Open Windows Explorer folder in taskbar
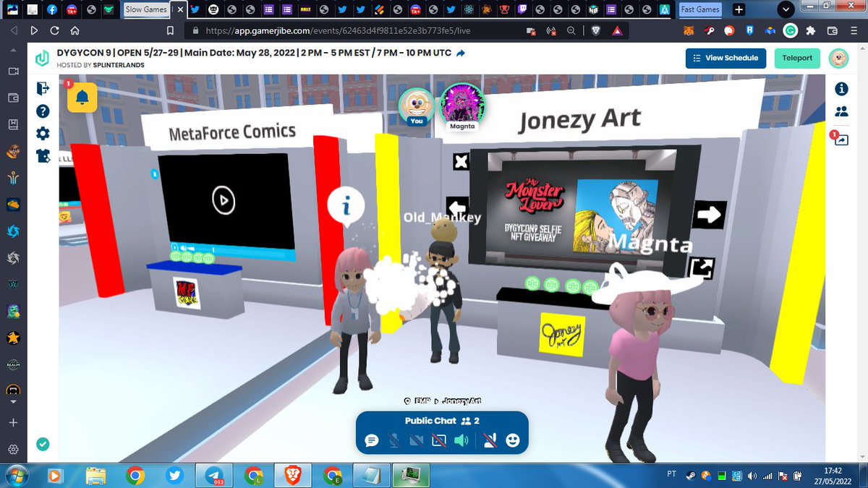This screenshot has height=488, width=868. point(95,475)
